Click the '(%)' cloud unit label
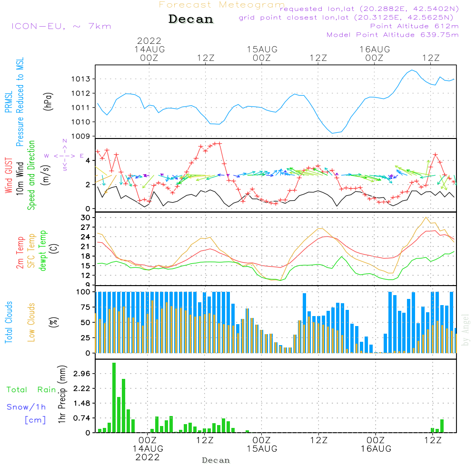Viewport: 476px width, 476px height. pyautogui.click(x=54, y=322)
